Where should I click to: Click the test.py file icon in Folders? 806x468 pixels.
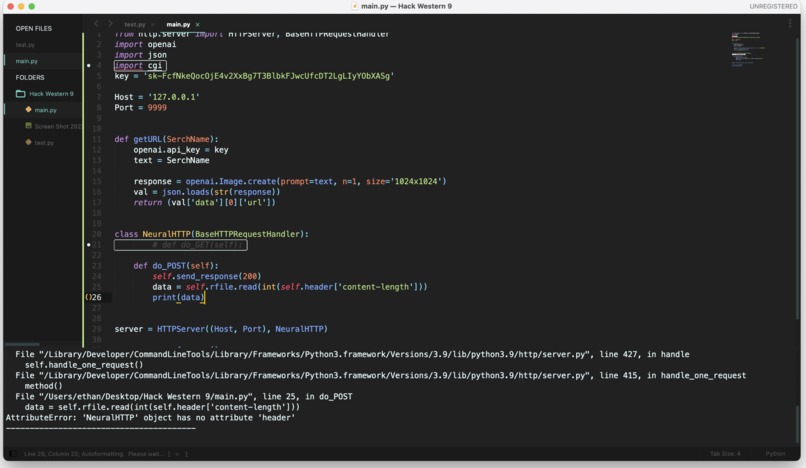click(x=28, y=142)
